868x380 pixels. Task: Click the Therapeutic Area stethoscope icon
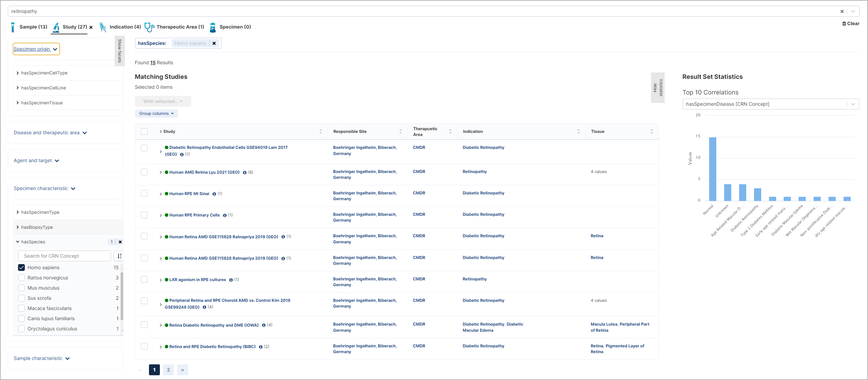click(x=149, y=27)
